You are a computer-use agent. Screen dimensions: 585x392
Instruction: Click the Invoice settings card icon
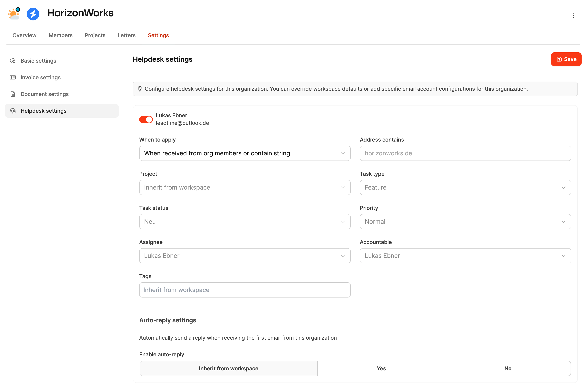[x=13, y=77]
